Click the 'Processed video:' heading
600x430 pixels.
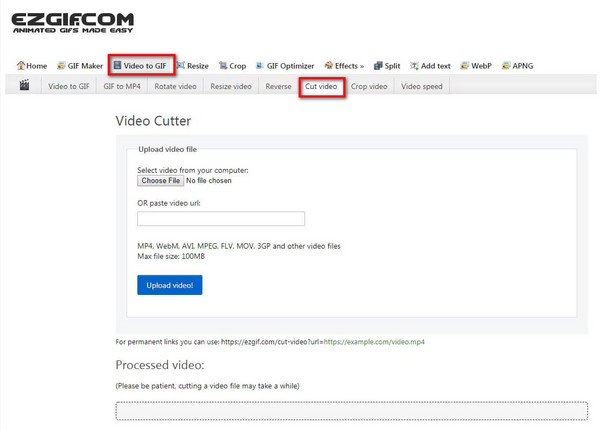click(160, 365)
